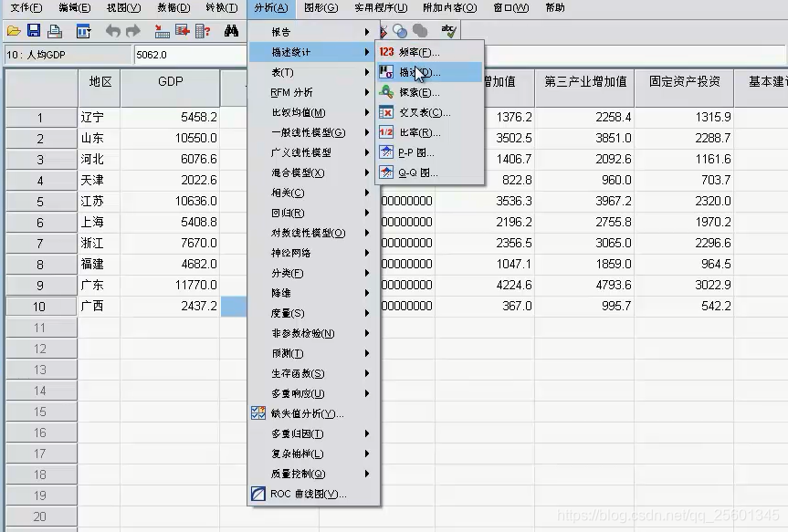Expand the 报告 submenu arrow

click(367, 32)
